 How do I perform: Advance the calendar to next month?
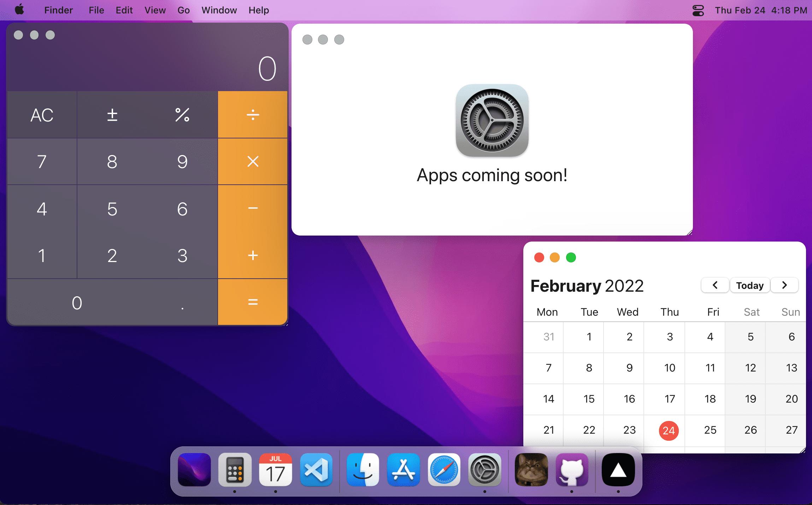coord(784,285)
